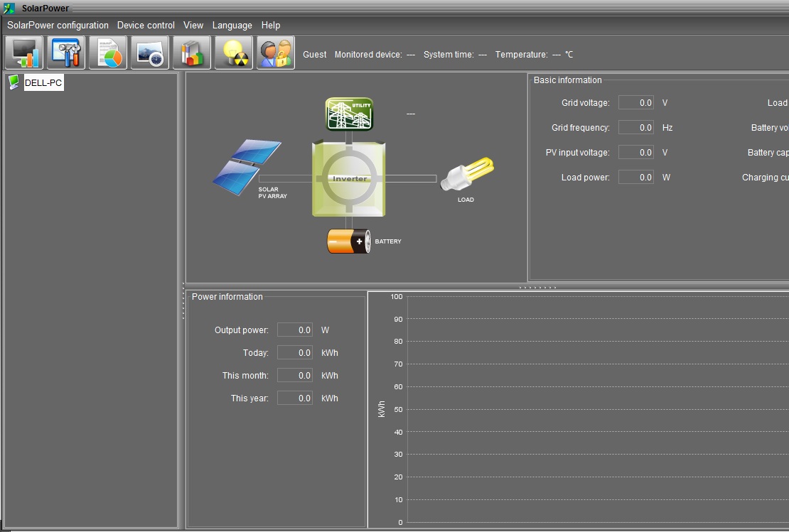Viewport: 789px width, 532px height.
Task: Open the hammer and wrench settings icon
Action: pyautogui.click(x=66, y=53)
